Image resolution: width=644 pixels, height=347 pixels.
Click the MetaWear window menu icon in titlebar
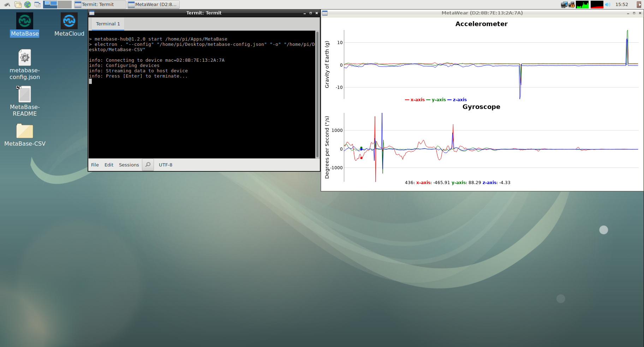tap(325, 13)
